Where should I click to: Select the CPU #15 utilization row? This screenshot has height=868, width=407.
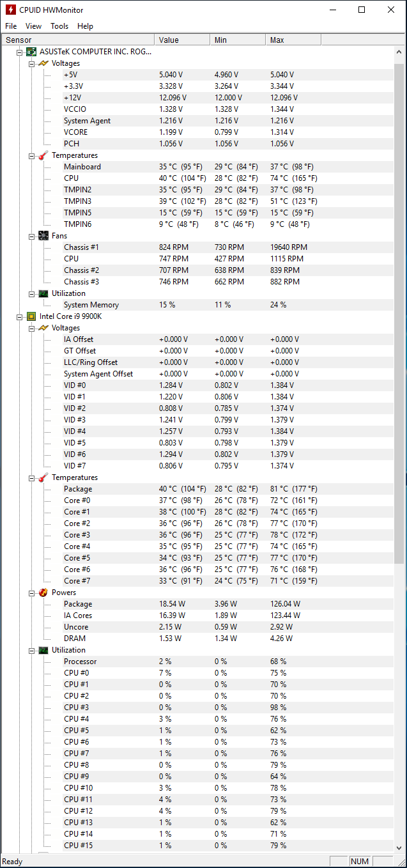[x=197, y=846]
